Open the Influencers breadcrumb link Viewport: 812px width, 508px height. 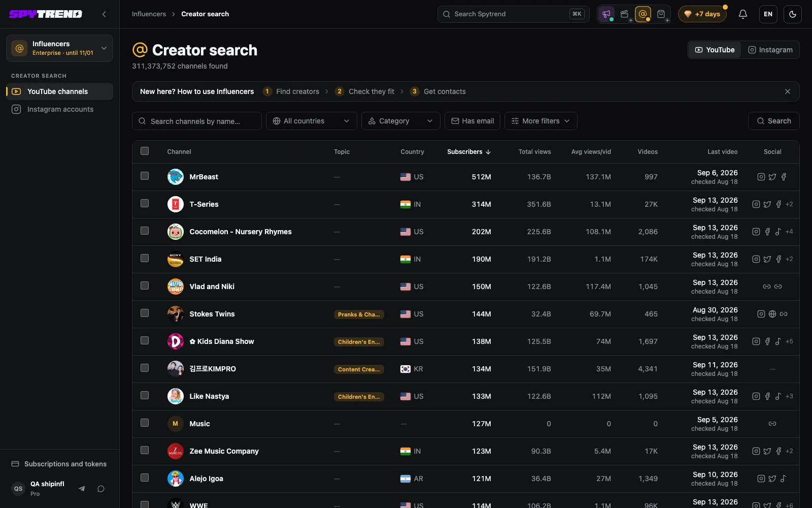(149, 14)
